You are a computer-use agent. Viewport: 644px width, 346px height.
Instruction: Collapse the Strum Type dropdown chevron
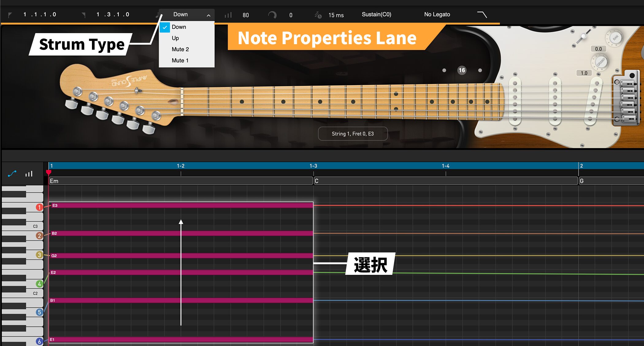[x=208, y=15]
